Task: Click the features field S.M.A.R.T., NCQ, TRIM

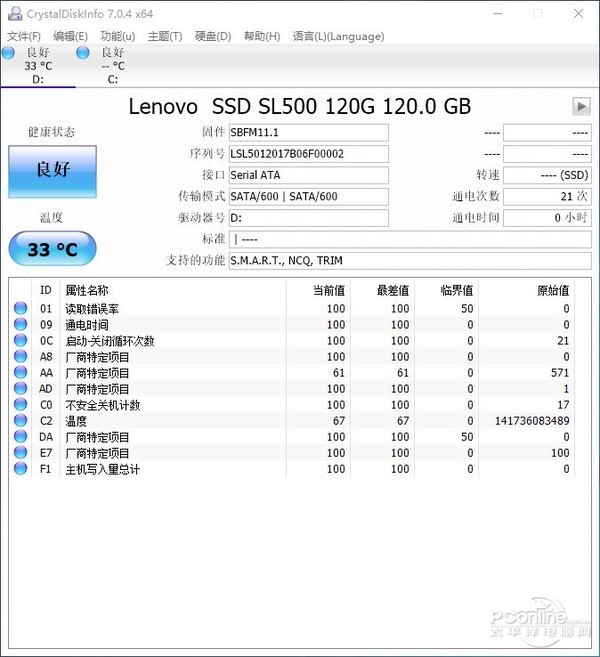Action: pyautogui.click(x=410, y=261)
